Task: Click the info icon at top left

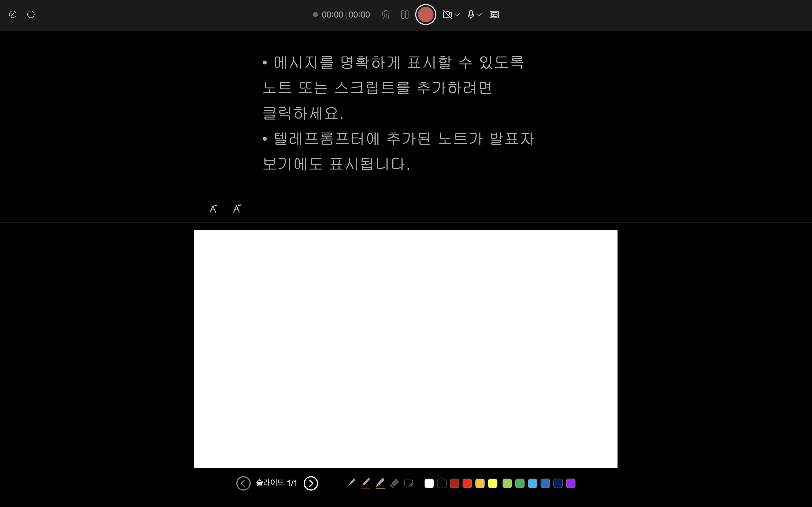Action: 31,15
